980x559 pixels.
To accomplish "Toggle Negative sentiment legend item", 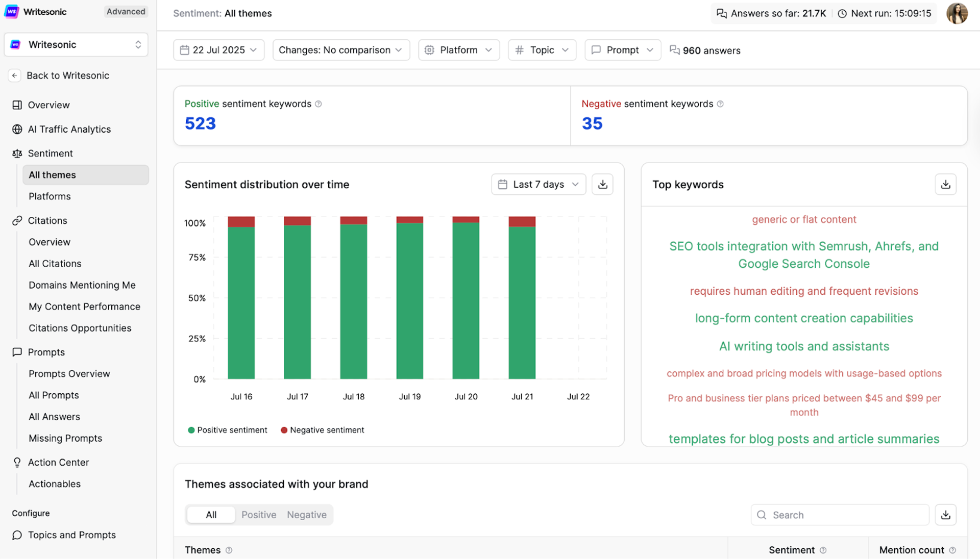I will click(x=323, y=430).
